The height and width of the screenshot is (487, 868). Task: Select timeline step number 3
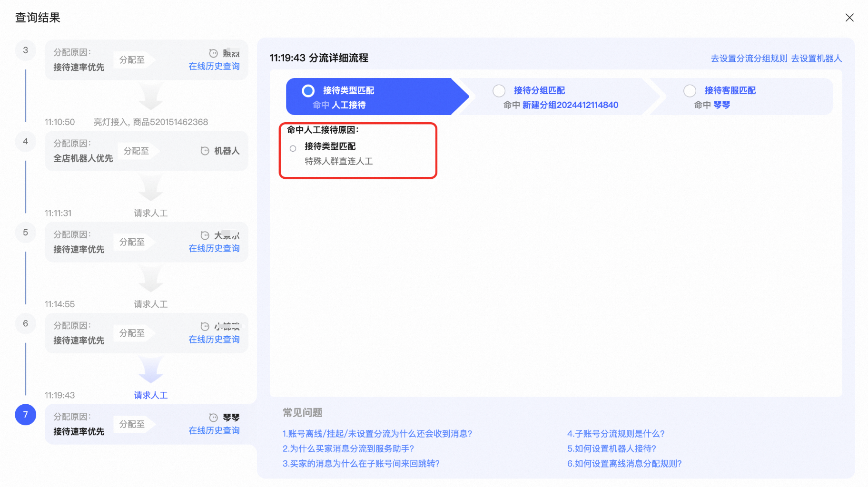(x=26, y=50)
